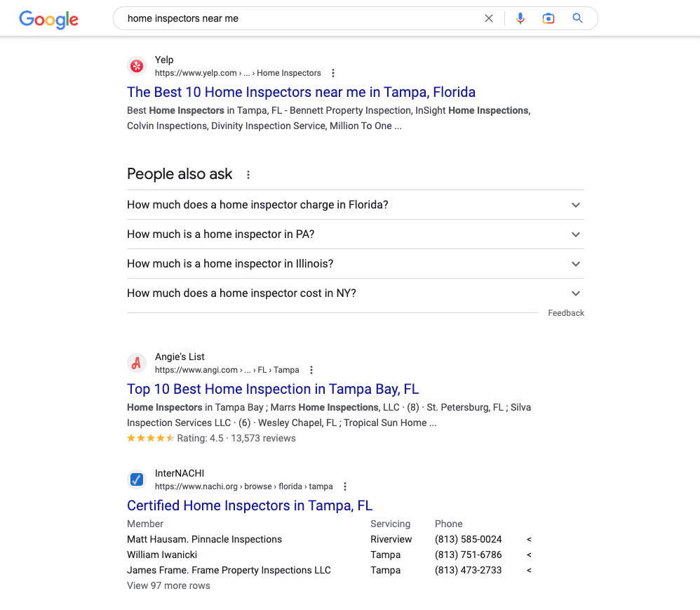Click the Yelp favicon icon
The width and height of the screenshot is (700, 610).
[137, 66]
